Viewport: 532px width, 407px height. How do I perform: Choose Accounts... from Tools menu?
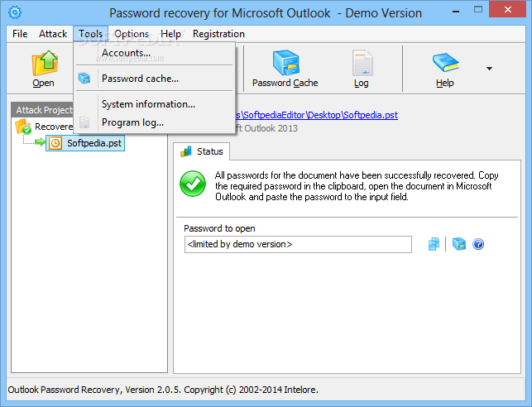[x=155, y=53]
